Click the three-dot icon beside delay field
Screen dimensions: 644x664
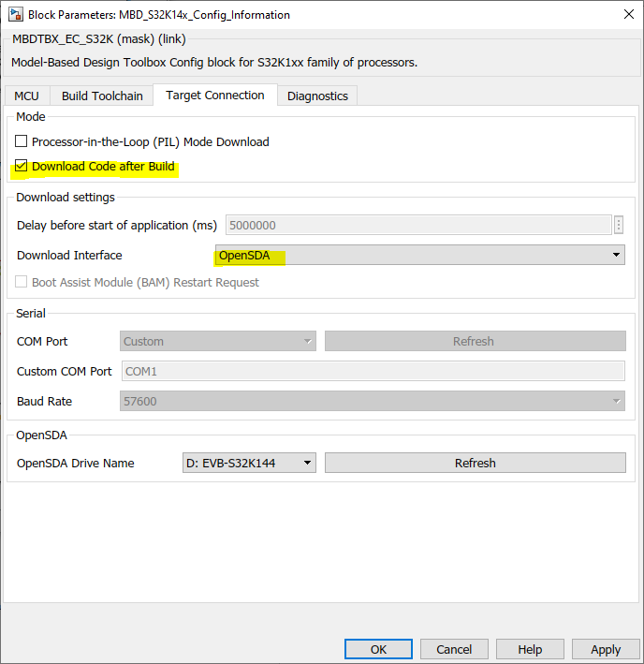click(619, 225)
